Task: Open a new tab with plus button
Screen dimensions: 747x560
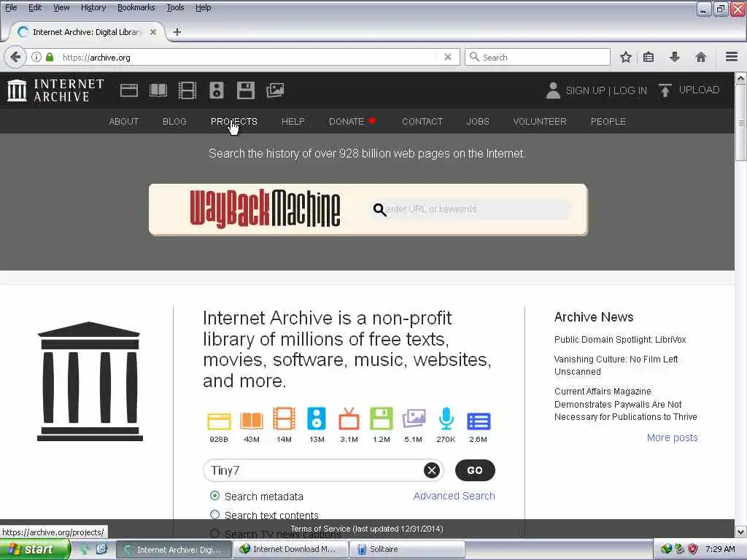Action: (x=177, y=32)
